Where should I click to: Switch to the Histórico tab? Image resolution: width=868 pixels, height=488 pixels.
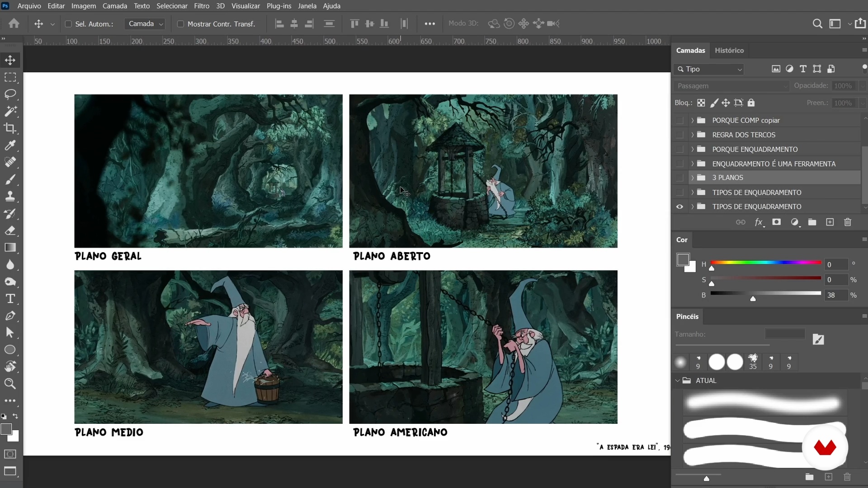click(x=729, y=50)
